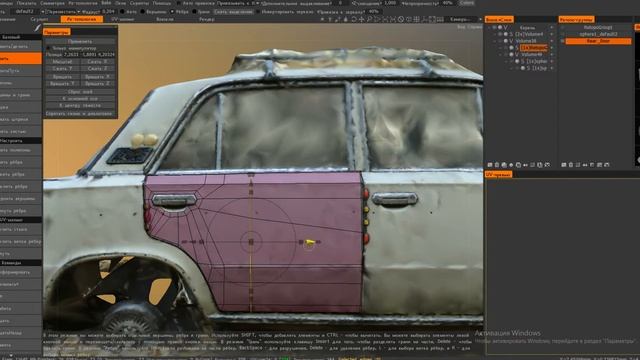Screen dimensions: 640x360
Task: Click the Сжать X button
Action: [97, 62]
